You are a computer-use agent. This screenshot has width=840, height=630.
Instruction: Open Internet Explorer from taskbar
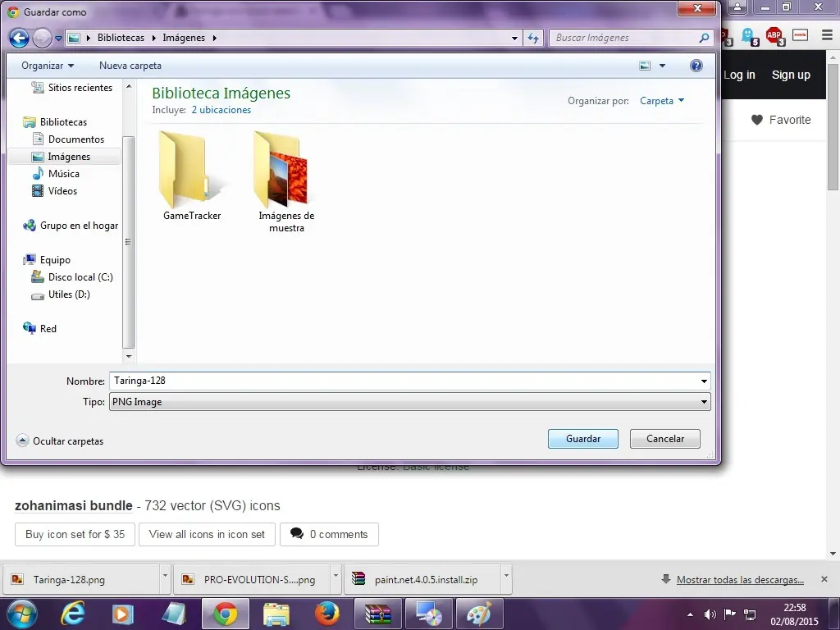[72, 614]
